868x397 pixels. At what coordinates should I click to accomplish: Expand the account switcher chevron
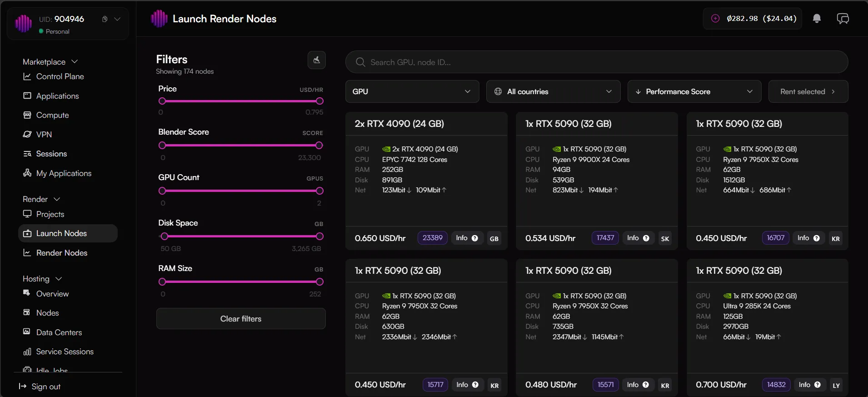117,19
